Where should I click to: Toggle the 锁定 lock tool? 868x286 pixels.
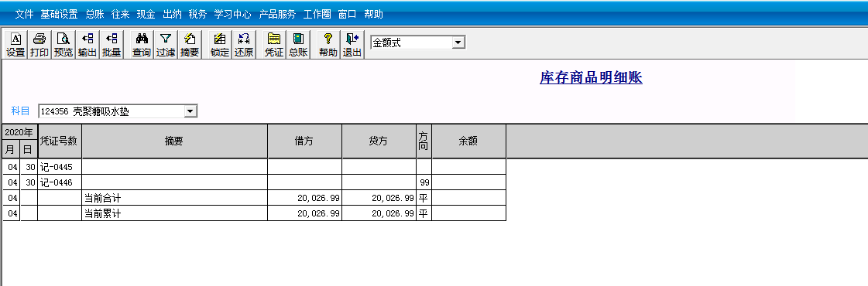[x=220, y=45]
